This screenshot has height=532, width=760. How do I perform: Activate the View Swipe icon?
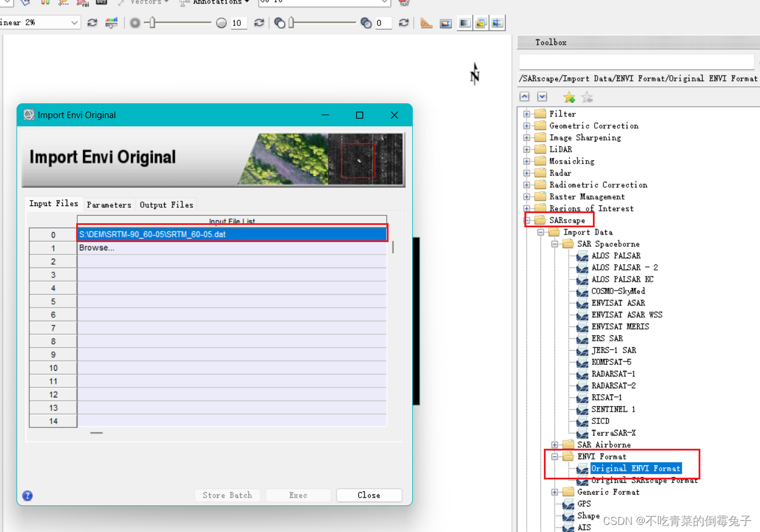click(498, 24)
